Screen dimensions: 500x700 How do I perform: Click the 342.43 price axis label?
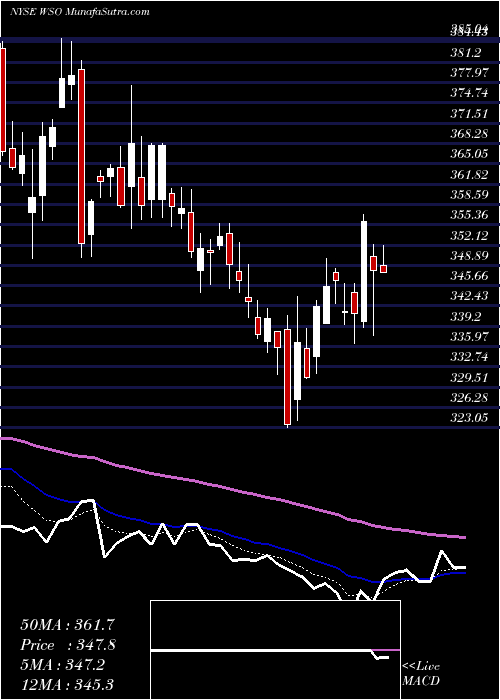tap(471, 296)
